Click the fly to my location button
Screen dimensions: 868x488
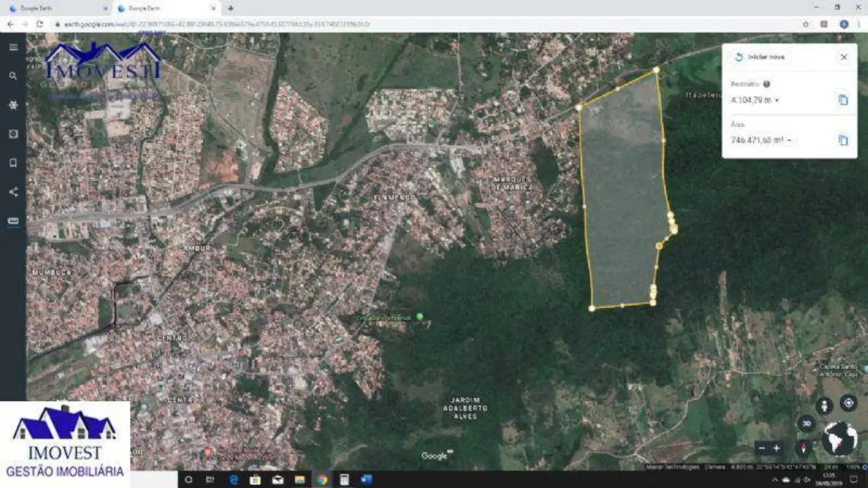click(848, 403)
